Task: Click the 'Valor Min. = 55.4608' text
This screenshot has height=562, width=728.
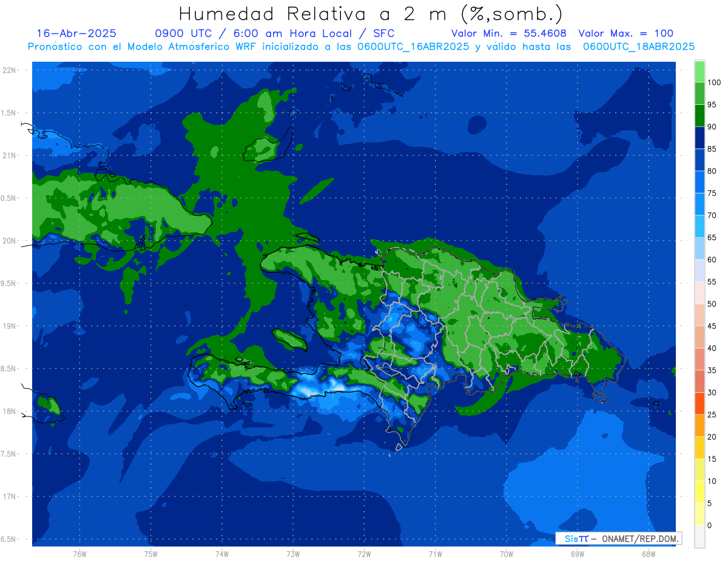Action: pyautogui.click(x=509, y=33)
